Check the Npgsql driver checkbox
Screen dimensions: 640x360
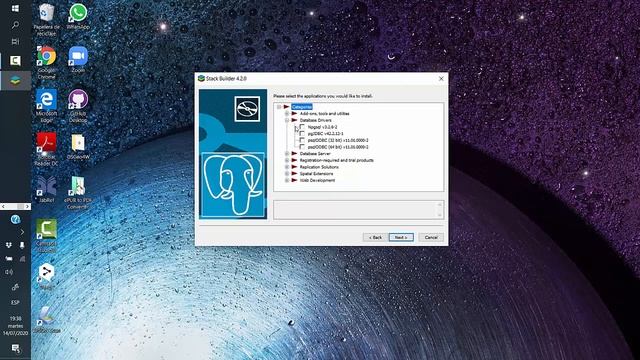(302, 127)
